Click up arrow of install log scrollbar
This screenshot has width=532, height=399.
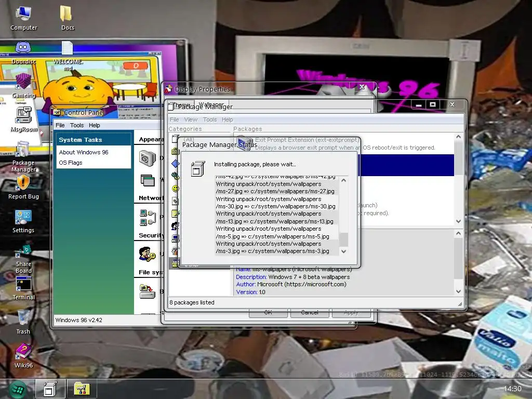pos(344,180)
